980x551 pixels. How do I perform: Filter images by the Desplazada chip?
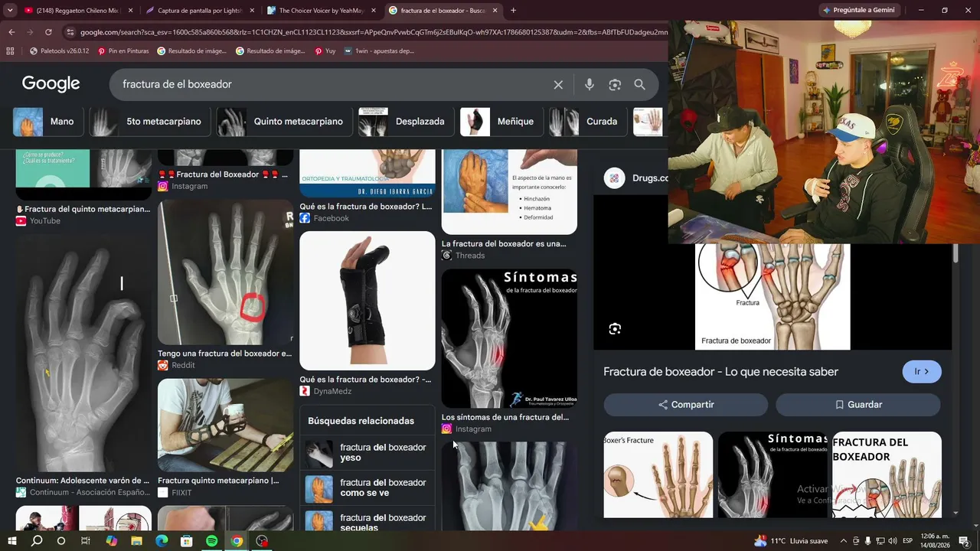pos(406,122)
